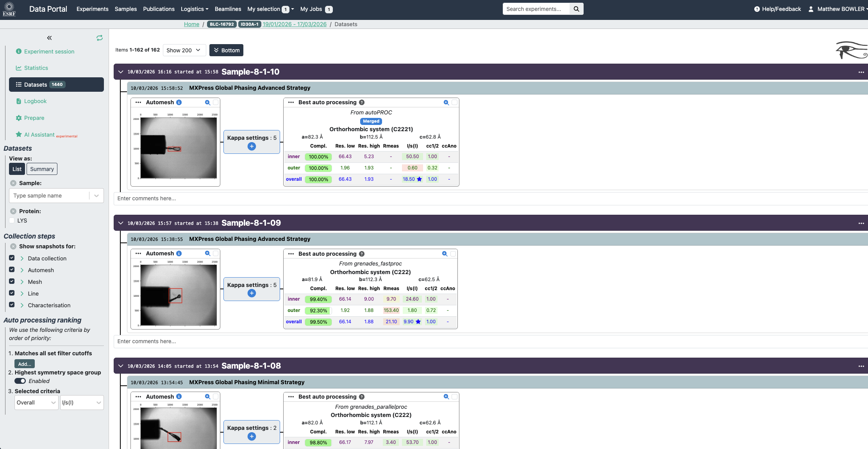Uncheck the Mesh snapshots checkbox
Screen dimensions: 868x449
12,282
